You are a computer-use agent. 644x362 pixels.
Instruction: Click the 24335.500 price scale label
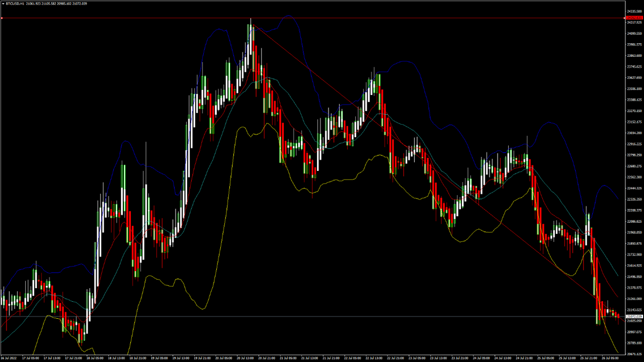pos(634,11)
